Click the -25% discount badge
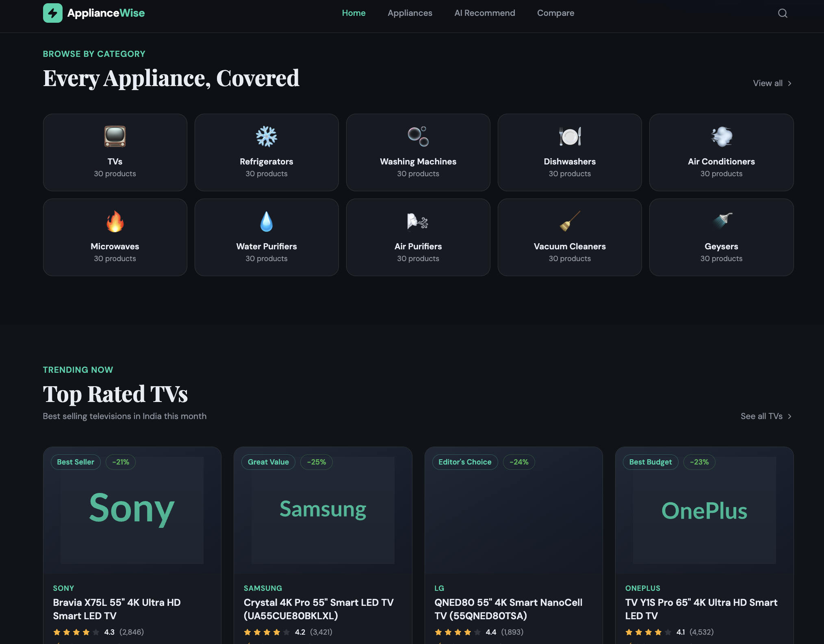 [x=317, y=462]
